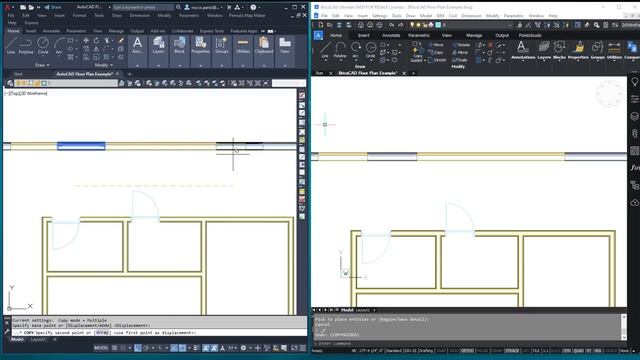Switch to the Start tab in AutoCAD
The height and width of the screenshot is (360, 640).
coord(18,74)
